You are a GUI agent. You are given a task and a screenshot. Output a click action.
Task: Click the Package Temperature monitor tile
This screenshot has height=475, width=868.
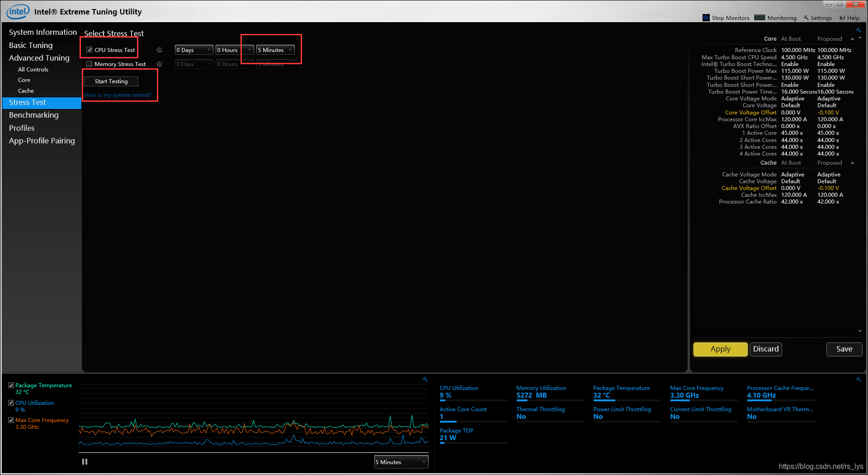tap(627, 393)
